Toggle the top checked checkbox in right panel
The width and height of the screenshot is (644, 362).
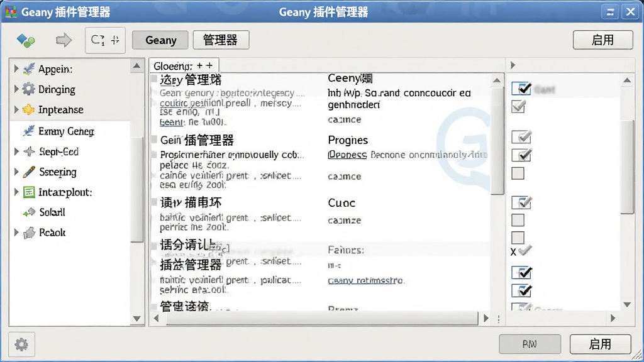tap(521, 88)
